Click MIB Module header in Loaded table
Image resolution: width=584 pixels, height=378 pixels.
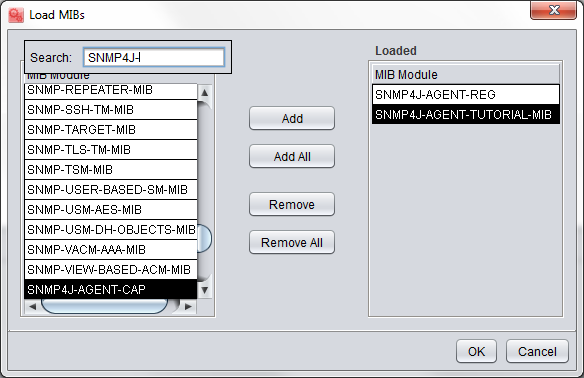click(x=466, y=74)
